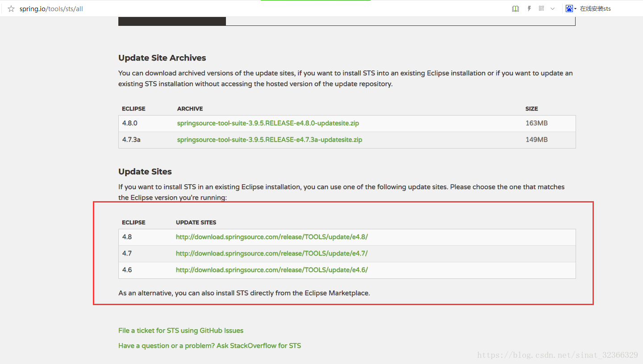The height and width of the screenshot is (364, 643).
Task: Open the e4.8 update site URL
Action: [x=271, y=237]
